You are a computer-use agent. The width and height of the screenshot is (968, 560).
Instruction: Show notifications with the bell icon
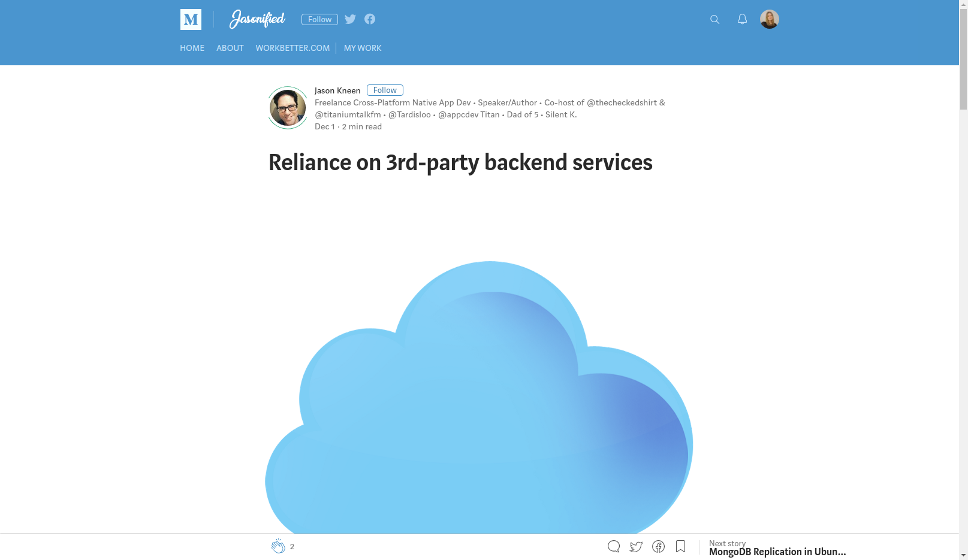point(742,19)
